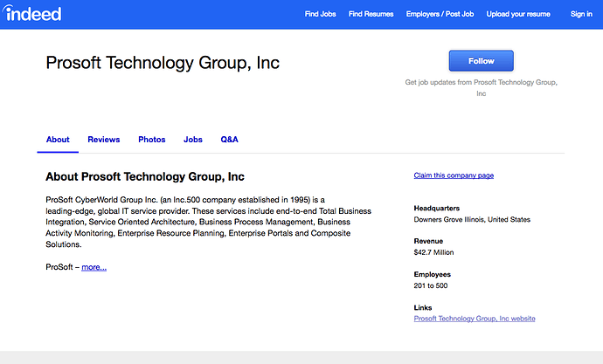The height and width of the screenshot is (364, 603).
Task: Visit Prosoft Technology Group, Inc website link
Action: pos(475,319)
